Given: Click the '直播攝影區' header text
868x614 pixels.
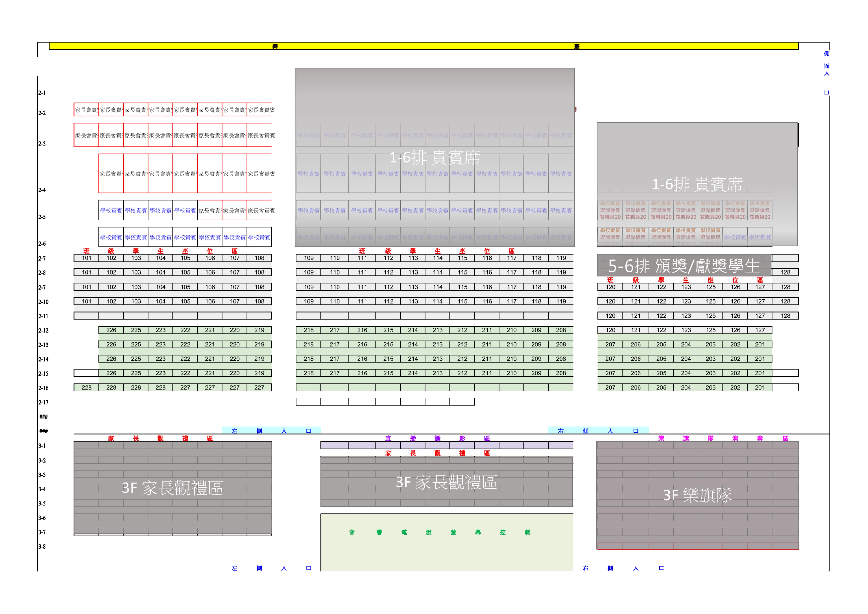Looking at the screenshot, I should pos(437,438).
